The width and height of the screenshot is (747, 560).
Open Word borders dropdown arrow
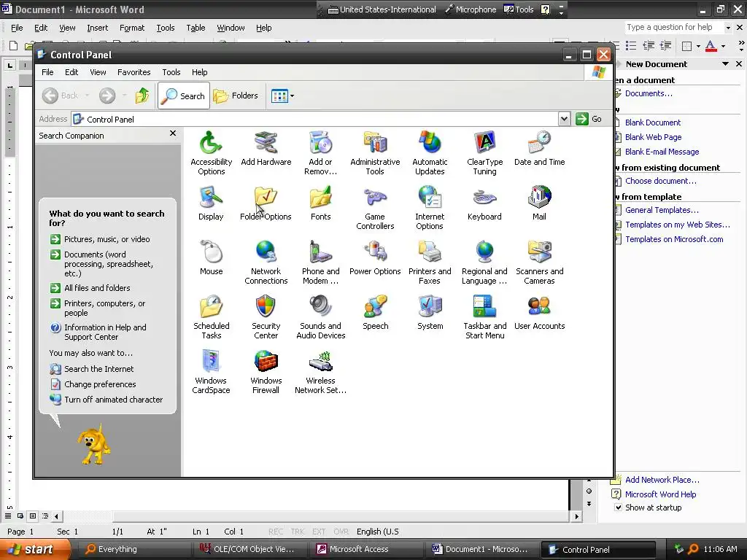(x=698, y=46)
